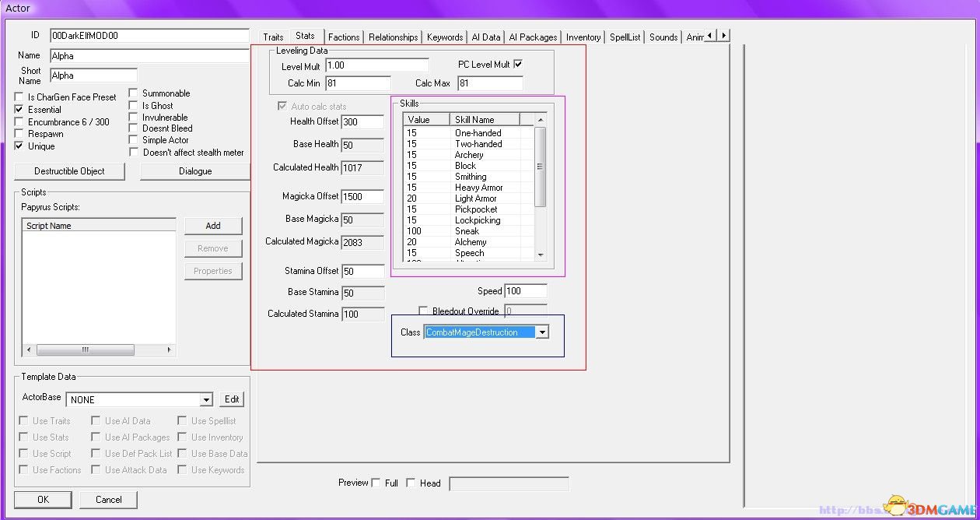The width and height of the screenshot is (980, 520).
Task: Confirm the Actor dialog with OK
Action: (x=43, y=499)
